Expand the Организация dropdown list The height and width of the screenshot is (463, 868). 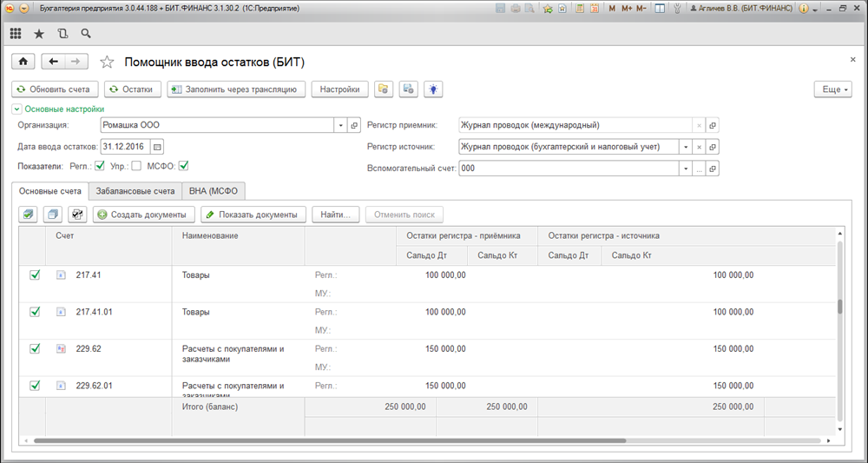coord(340,125)
